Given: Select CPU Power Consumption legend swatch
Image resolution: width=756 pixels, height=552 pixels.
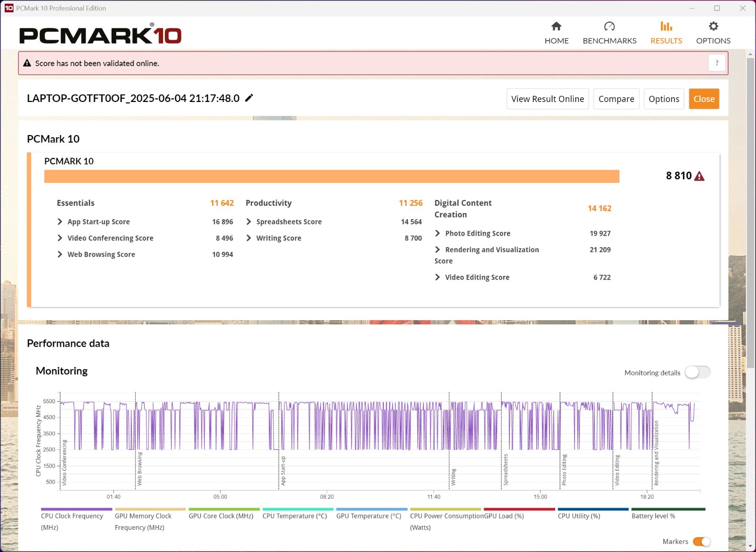Looking at the screenshot, I should (446, 509).
